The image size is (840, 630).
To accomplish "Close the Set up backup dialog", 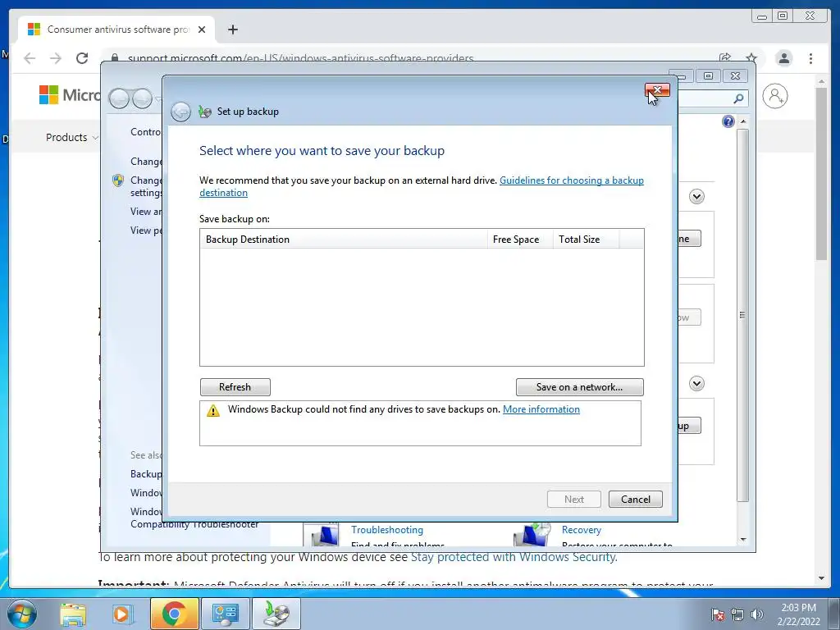I will click(657, 90).
